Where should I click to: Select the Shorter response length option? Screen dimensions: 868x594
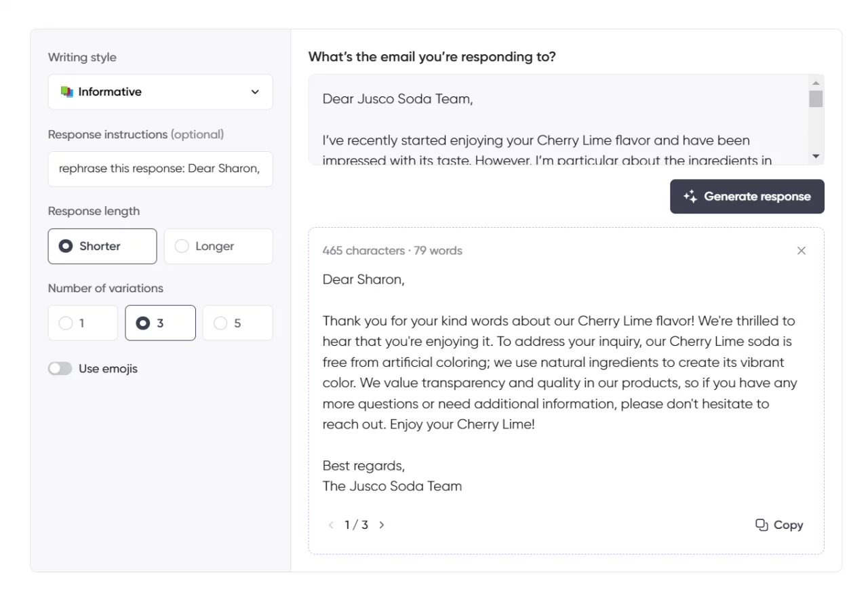[x=102, y=246]
